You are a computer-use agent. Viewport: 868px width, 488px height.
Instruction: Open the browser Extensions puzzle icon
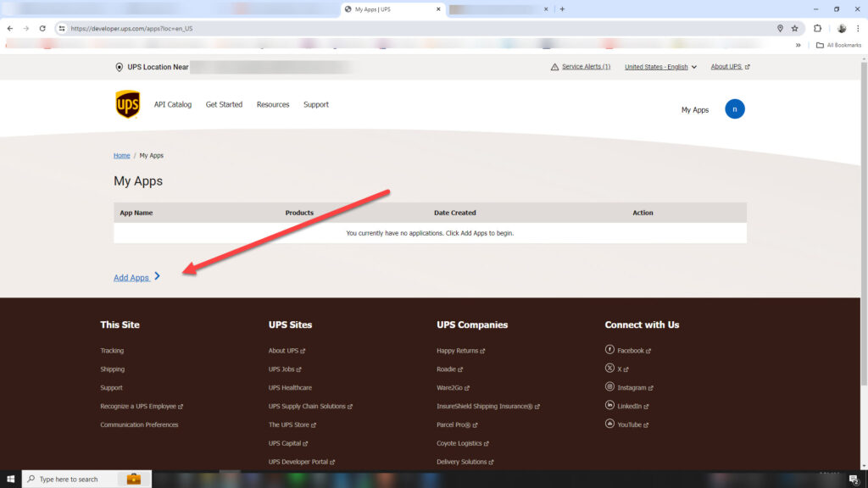pos(818,28)
